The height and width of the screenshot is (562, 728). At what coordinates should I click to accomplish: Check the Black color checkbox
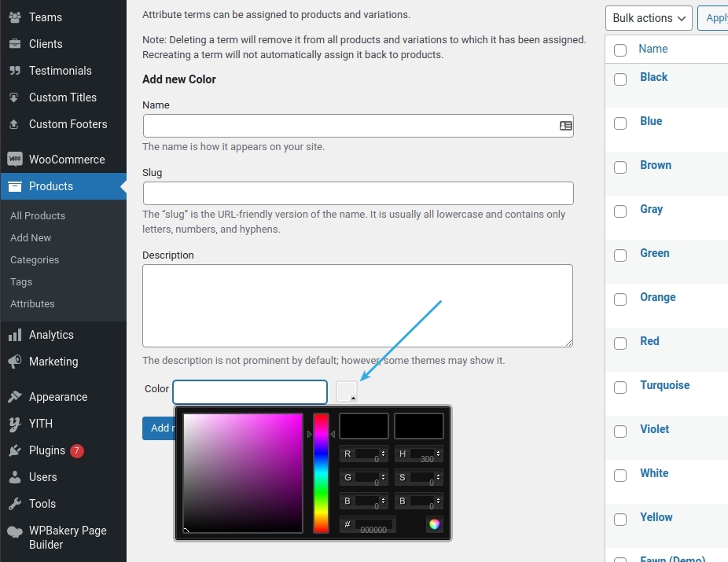[x=620, y=79]
